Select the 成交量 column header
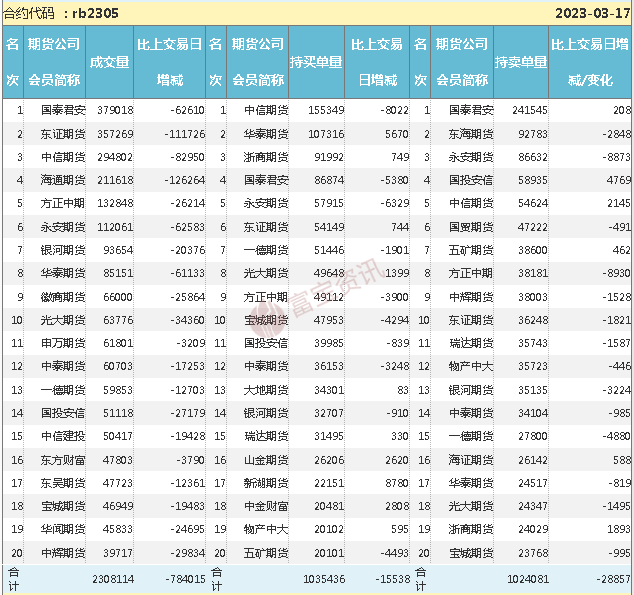 tap(110, 62)
